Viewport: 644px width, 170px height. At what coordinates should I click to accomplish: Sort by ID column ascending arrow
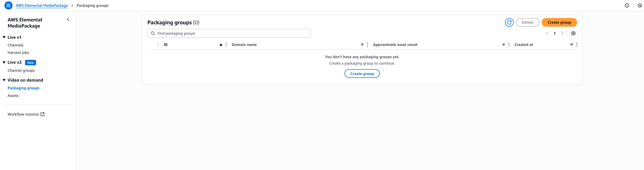221,45
